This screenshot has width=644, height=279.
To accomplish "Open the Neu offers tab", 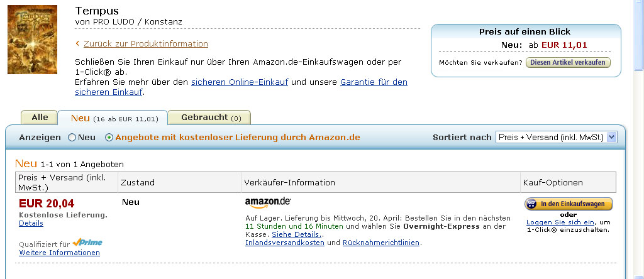I will point(113,118).
